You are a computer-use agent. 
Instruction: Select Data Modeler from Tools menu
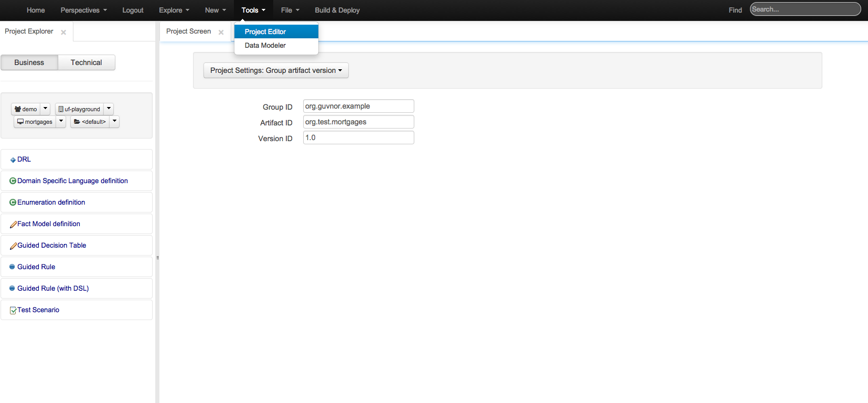pyautogui.click(x=265, y=46)
